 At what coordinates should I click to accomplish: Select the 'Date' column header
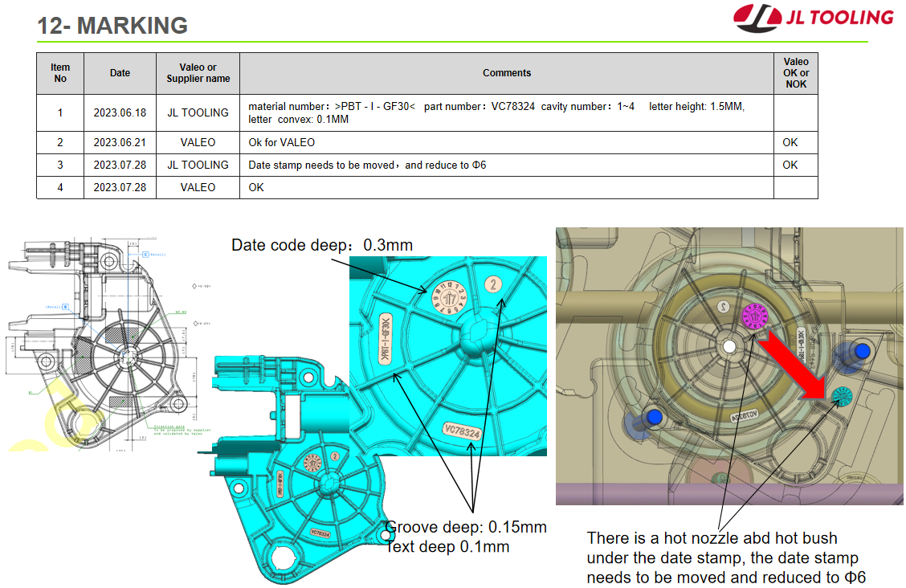120,73
